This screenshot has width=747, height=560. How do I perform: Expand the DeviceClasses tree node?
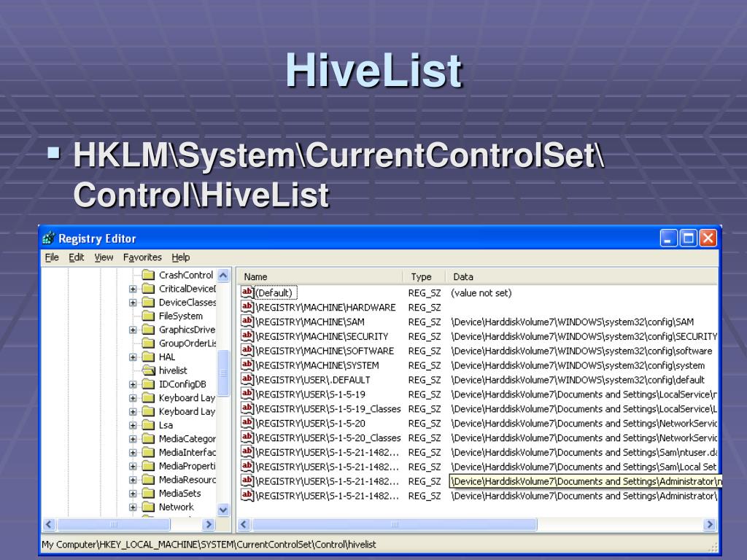(133, 303)
